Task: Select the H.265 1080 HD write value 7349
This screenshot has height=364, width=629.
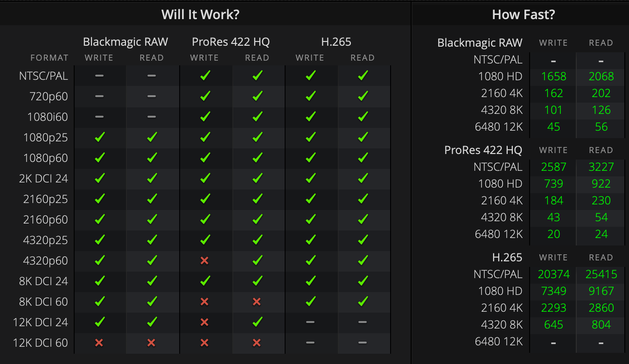Action: click(x=553, y=291)
